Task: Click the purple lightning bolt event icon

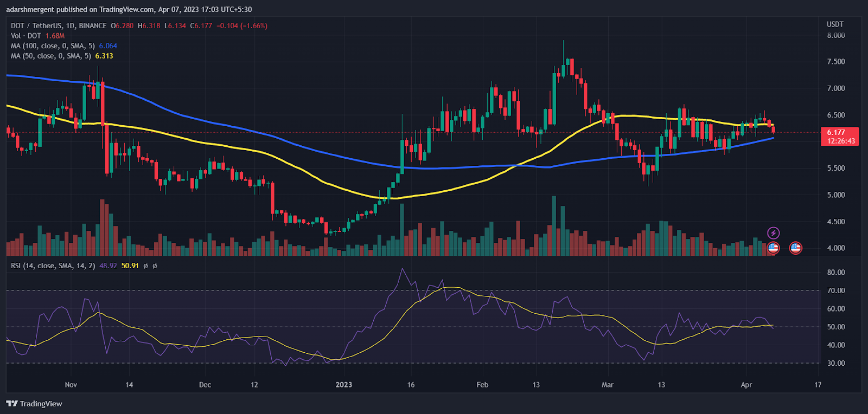Action: 773,233
